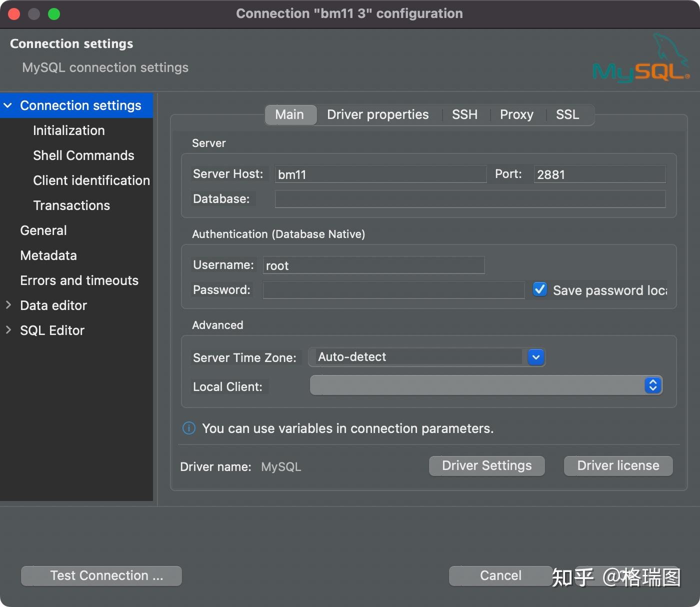Switch to the SSH tab
This screenshot has width=700, height=607.
[x=464, y=114]
